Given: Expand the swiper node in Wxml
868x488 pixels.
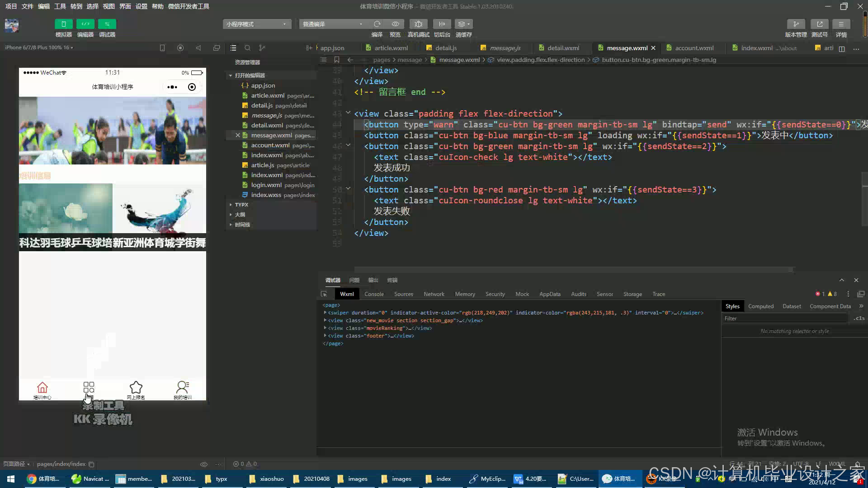Looking at the screenshot, I should point(325,313).
